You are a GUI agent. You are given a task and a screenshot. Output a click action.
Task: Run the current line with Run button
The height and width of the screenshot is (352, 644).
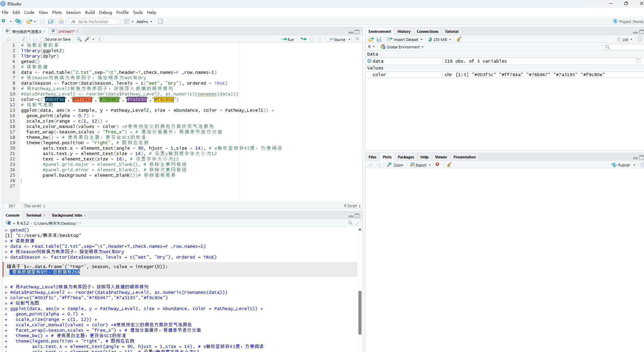point(287,39)
